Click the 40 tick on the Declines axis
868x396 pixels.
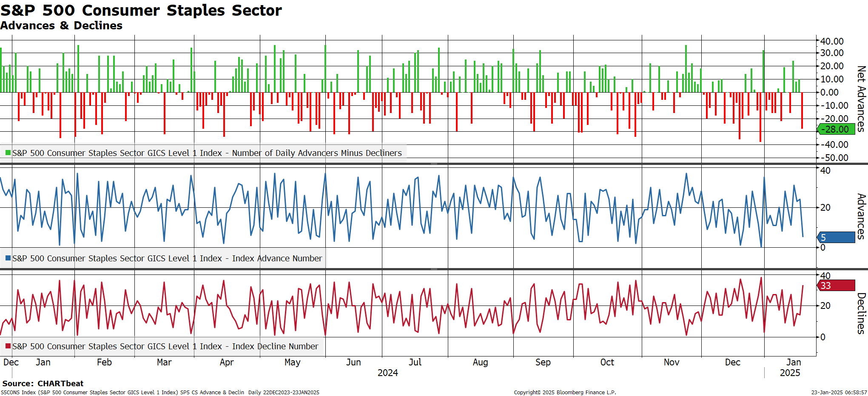(x=825, y=276)
